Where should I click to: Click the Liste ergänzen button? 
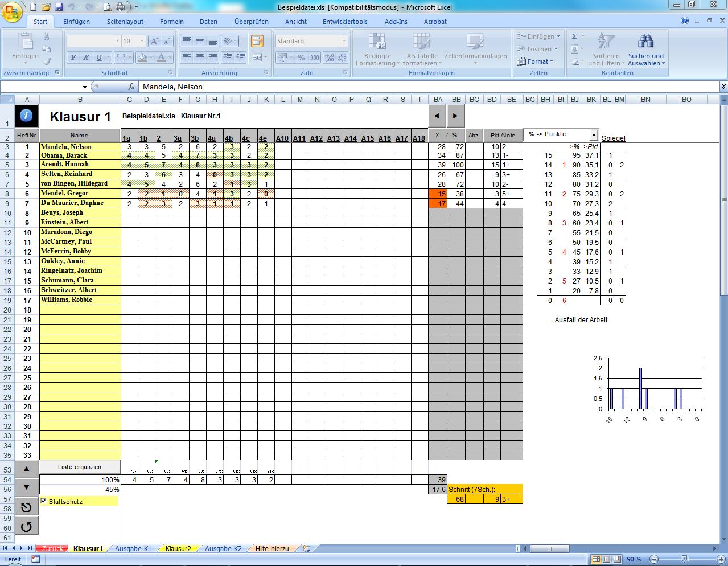(x=80, y=467)
